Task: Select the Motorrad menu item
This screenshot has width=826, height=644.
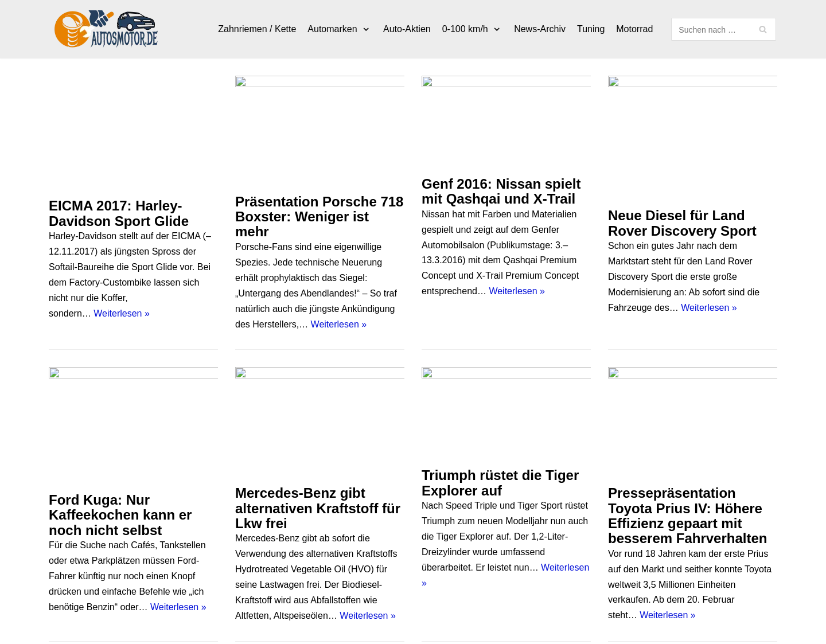Action: click(x=634, y=29)
